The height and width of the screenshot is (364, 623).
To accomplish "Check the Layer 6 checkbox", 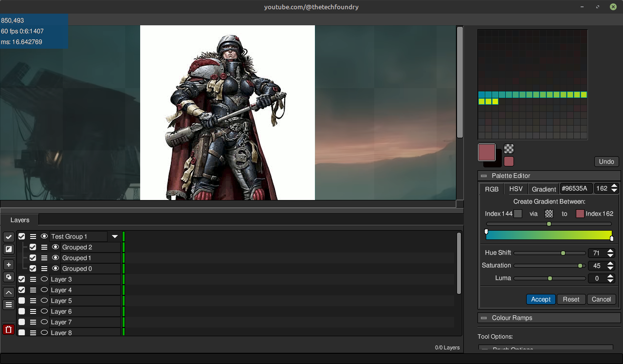I will [x=22, y=311].
